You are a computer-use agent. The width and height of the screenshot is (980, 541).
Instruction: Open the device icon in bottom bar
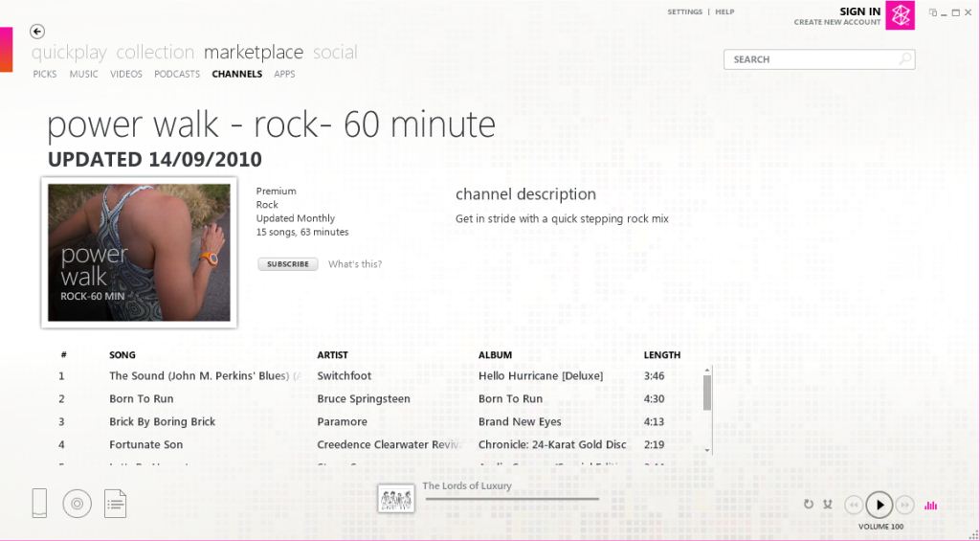pos(39,503)
